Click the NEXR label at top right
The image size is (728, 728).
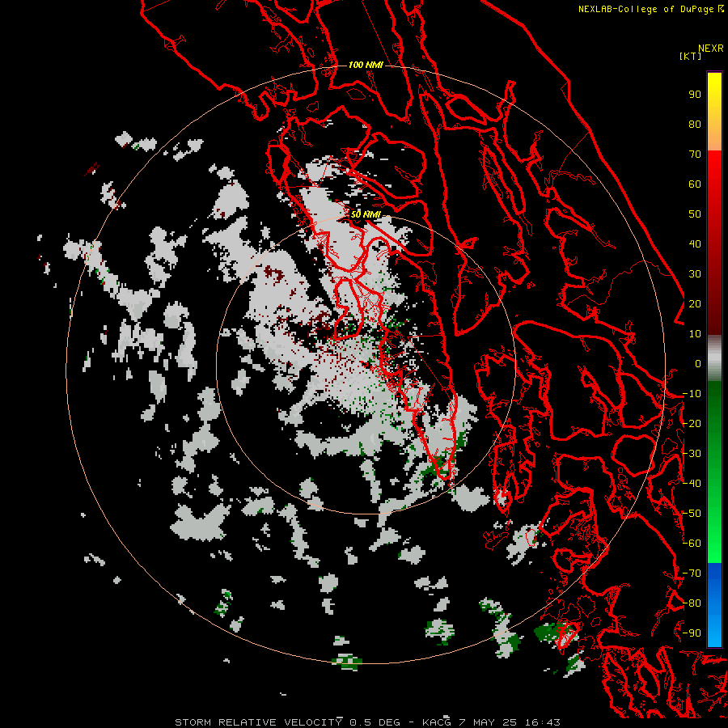711,49
